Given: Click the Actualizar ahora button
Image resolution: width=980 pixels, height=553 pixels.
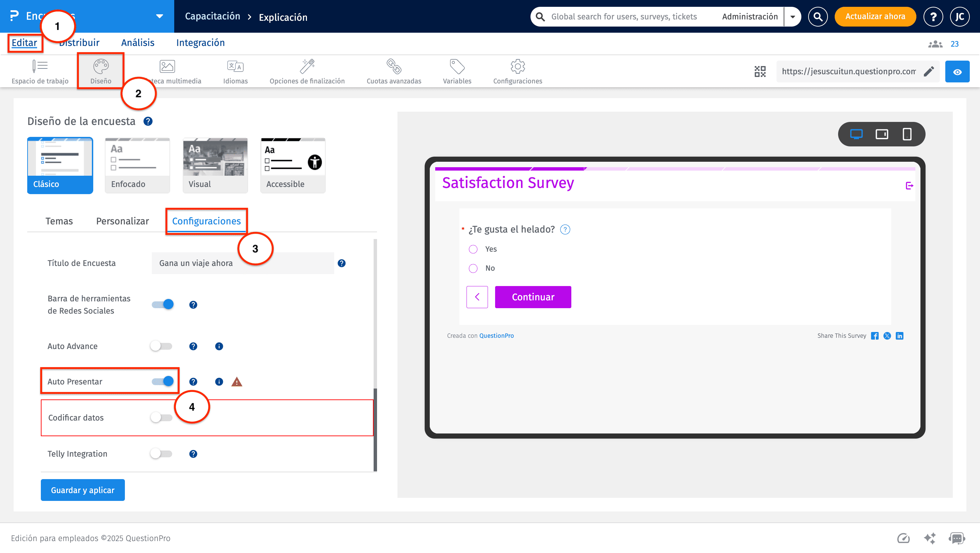Looking at the screenshot, I should point(875,16).
